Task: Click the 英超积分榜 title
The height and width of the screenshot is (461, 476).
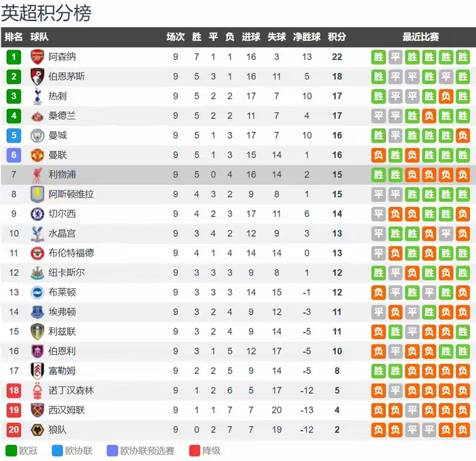Action: (46, 13)
